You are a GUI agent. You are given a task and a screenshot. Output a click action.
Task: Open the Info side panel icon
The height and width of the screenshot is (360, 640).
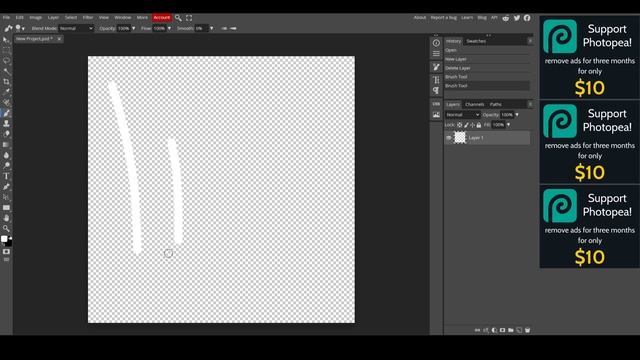click(x=436, y=43)
